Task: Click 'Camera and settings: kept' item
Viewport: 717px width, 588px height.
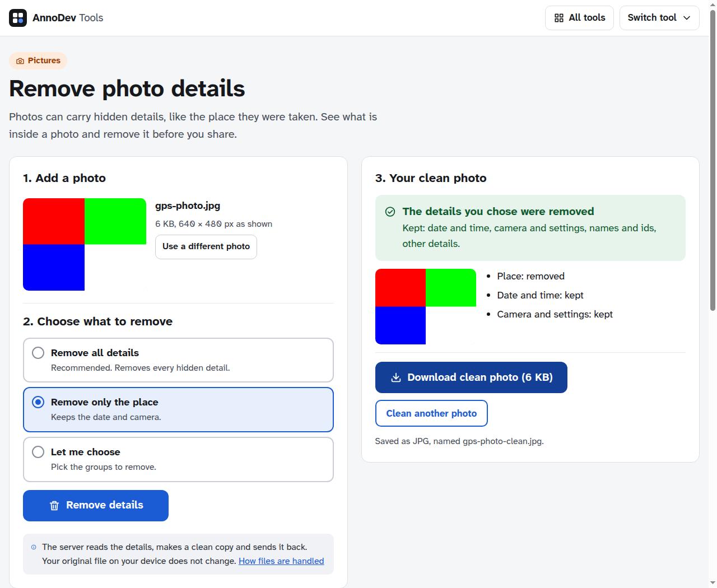Action: 555,315
